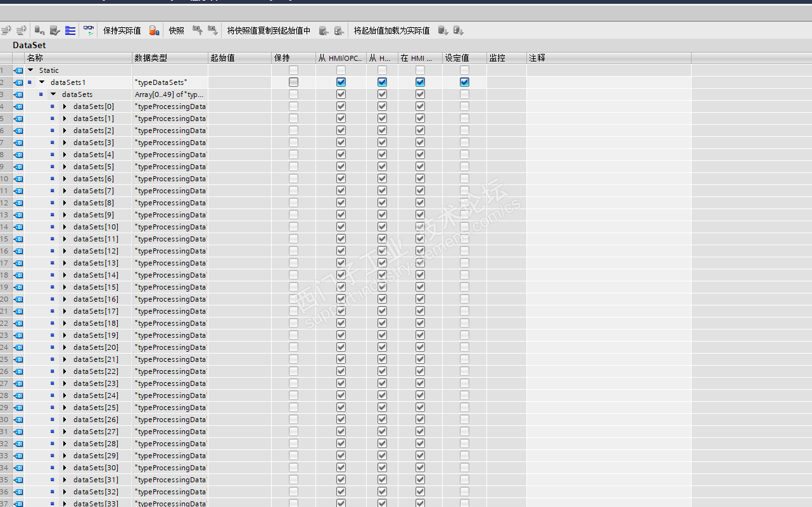The width and height of the screenshot is (812, 507).
Task: Collapse the dataSets1 node
Action: click(x=42, y=82)
